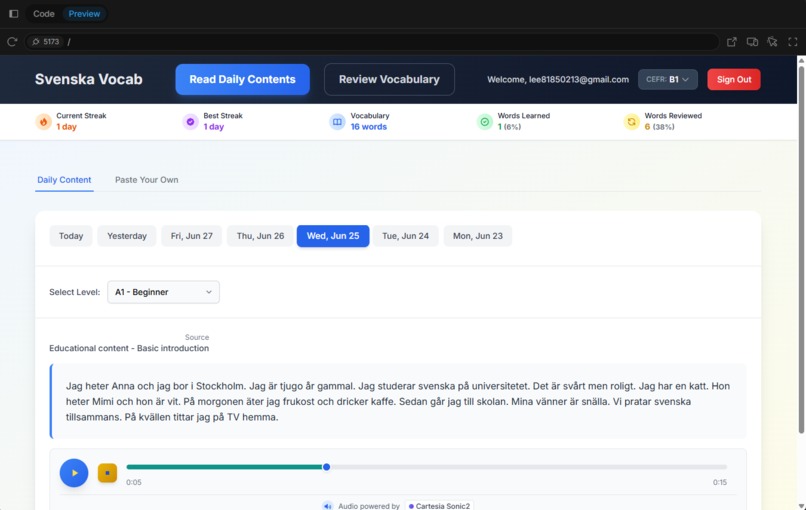Click the Svenska Vocab logo title
The width and height of the screenshot is (806, 510).
[x=88, y=79]
